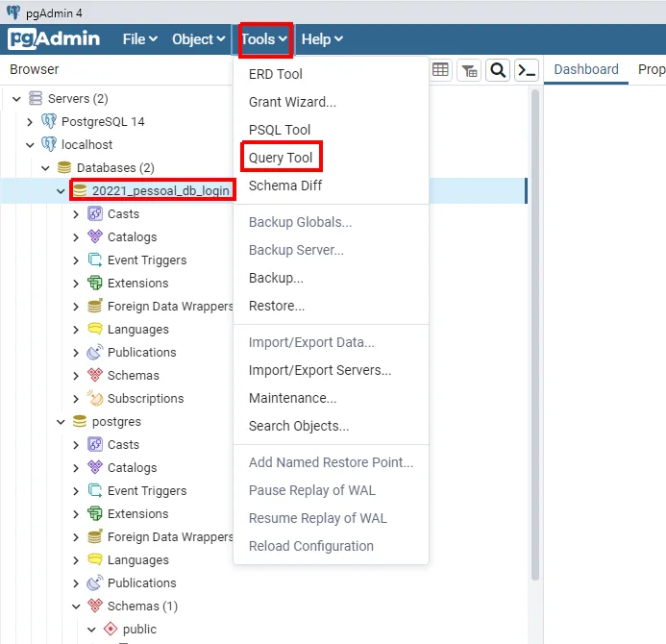Open the PSQL Tool terminal icon
Image resolution: width=666 pixels, height=644 pixels.
coord(527,69)
